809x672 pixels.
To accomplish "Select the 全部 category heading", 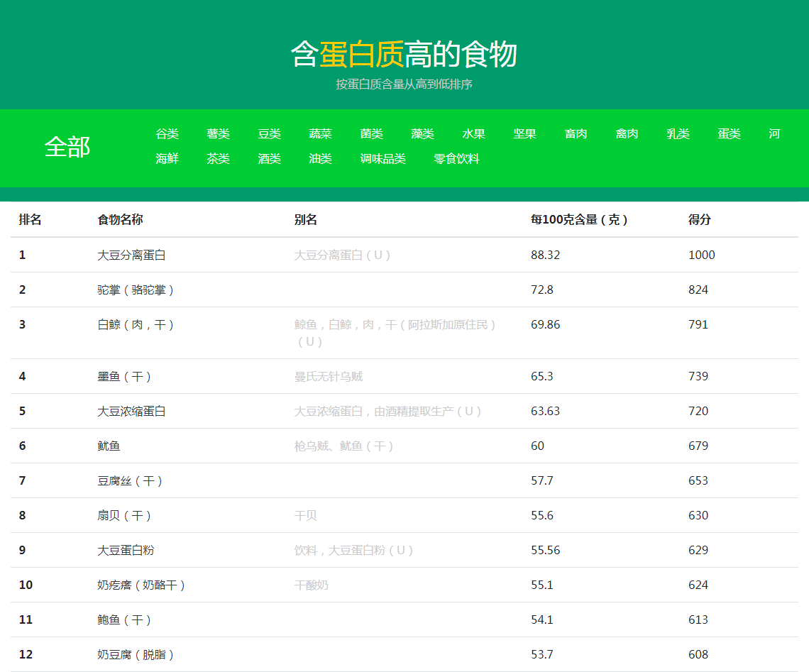I will [x=67, y=147].
